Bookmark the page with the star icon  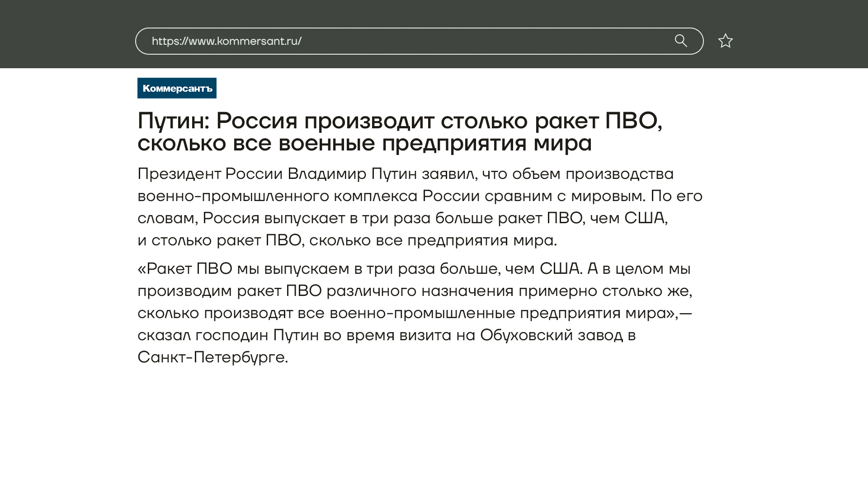tap(725, 41)
